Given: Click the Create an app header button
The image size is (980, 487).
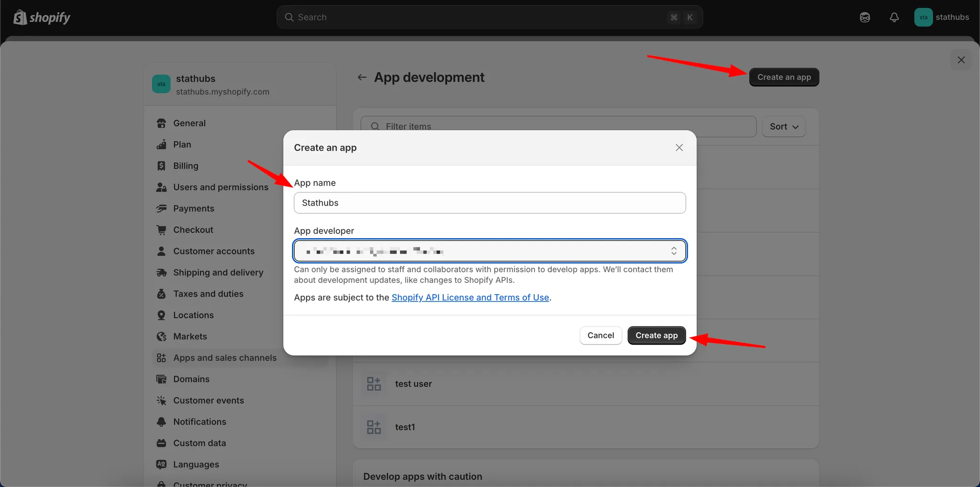Looking at the screenshot, I should pos(784,77).
